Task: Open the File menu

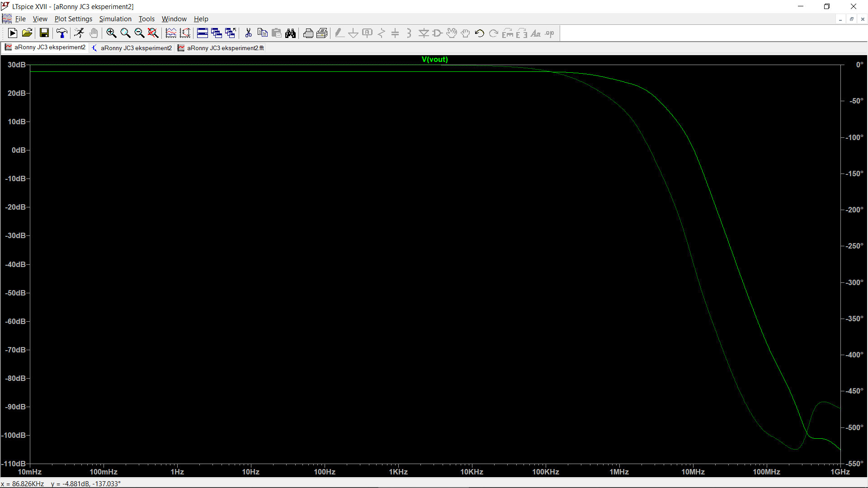Action: click(20, 19)
